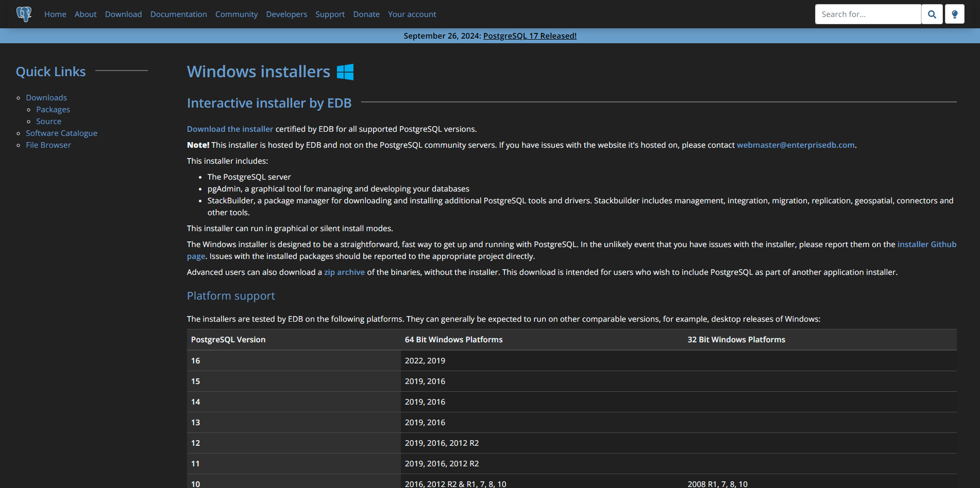Click the search magnifier button
This screenshot has height=488, width=980.
tap(932, 14)
